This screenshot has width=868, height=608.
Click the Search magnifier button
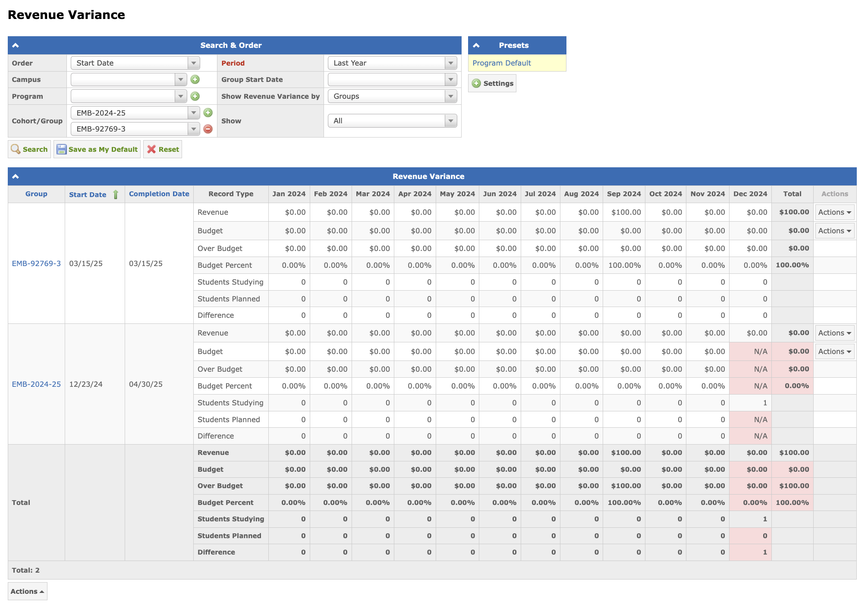29,149
